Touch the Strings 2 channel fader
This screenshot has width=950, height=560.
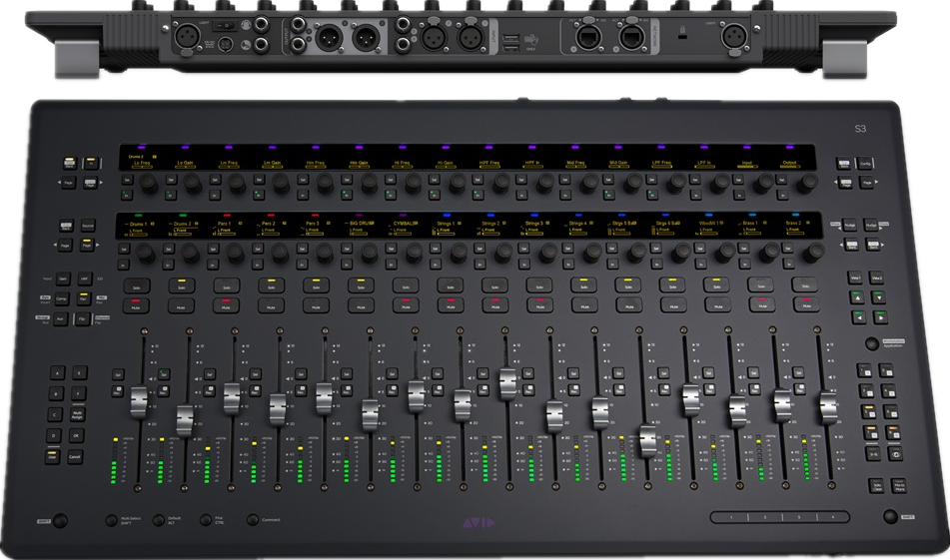[508, 384]
